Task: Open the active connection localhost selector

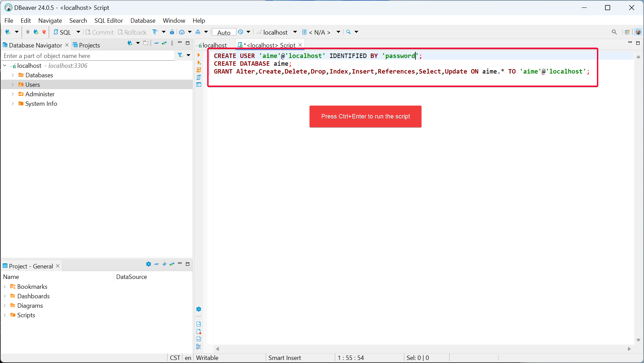Action: click(x=276, y=32)
